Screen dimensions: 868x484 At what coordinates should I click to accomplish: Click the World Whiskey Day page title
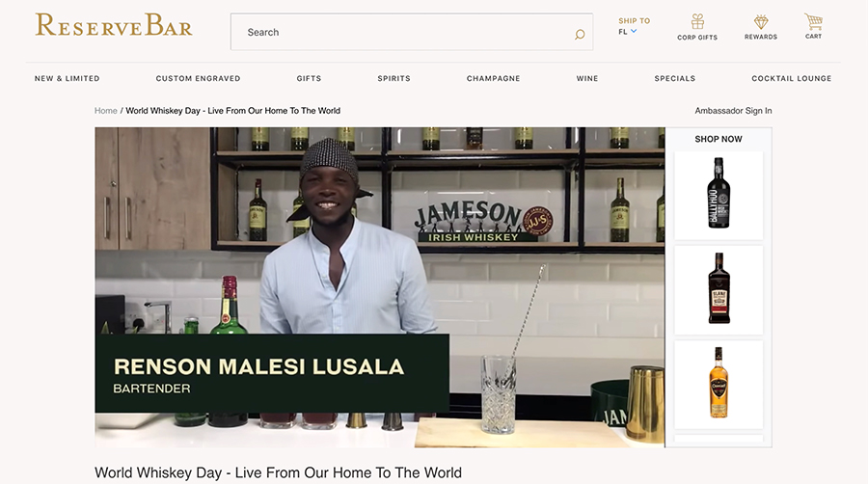pos(278,473)
